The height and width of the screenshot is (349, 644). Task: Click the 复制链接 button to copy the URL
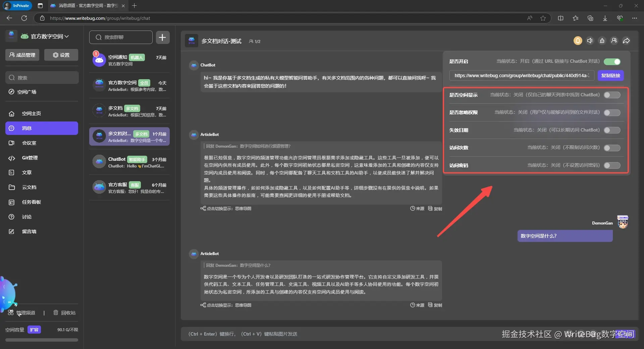click(610, 76)
